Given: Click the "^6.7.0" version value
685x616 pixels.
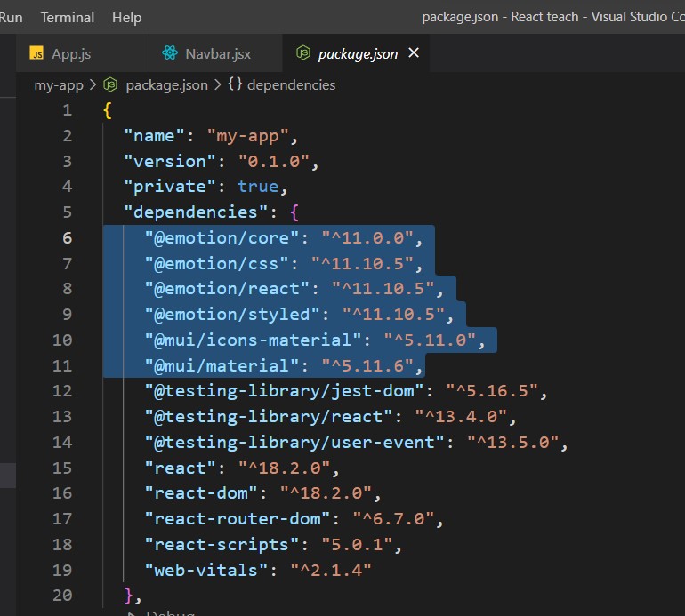Looking at the screenshot, I should point(393,518).
